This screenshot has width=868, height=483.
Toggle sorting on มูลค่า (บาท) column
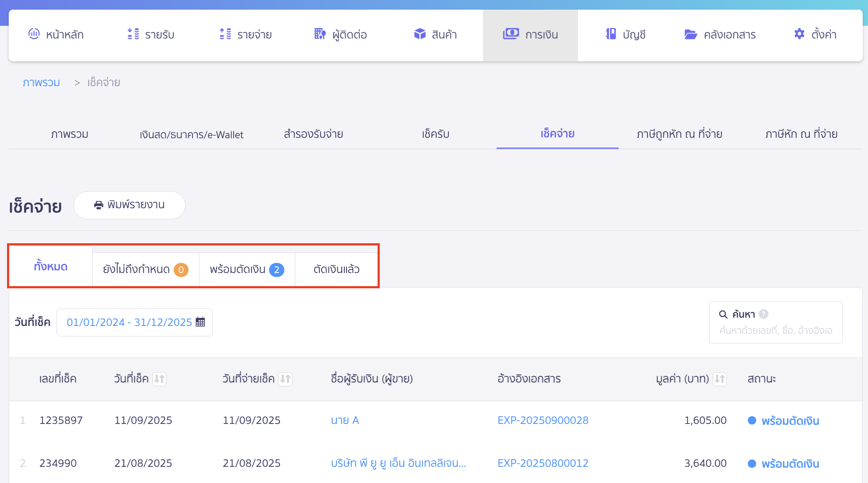[720, 379]
